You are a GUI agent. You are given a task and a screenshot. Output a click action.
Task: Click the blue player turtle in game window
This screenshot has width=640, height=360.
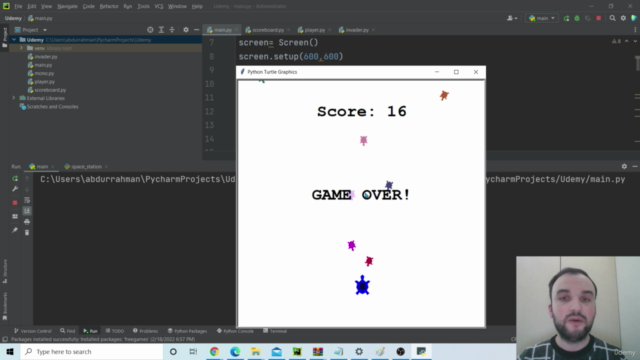362,285
